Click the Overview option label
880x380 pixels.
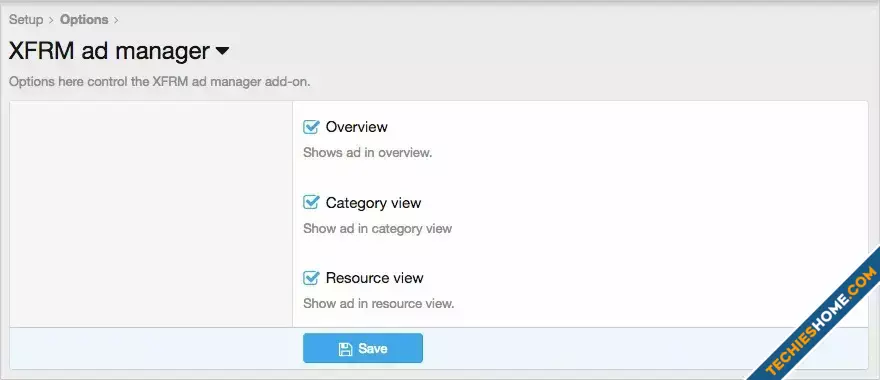click(x=356, y=127)
